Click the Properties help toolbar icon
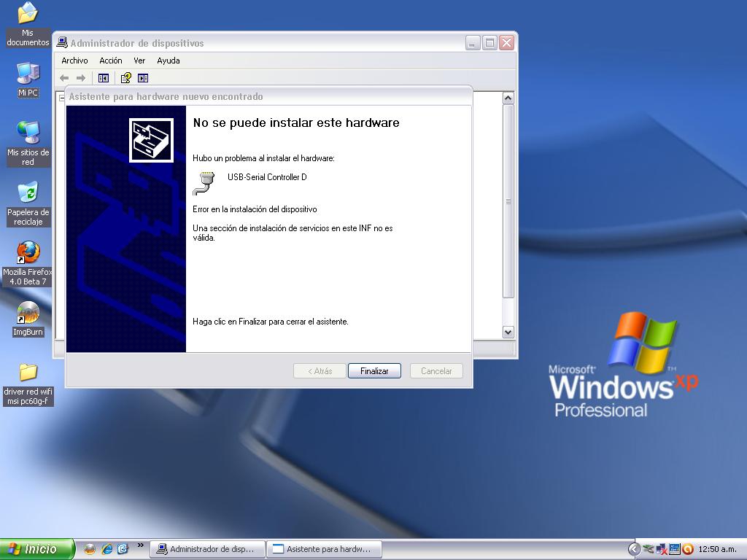 tap(125, 78)
